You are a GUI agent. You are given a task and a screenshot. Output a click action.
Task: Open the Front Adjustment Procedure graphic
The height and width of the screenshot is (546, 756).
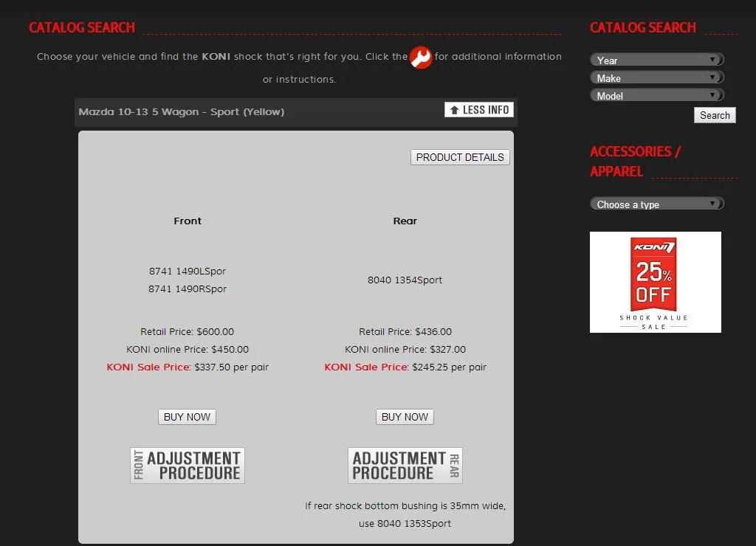coord(188,466)
